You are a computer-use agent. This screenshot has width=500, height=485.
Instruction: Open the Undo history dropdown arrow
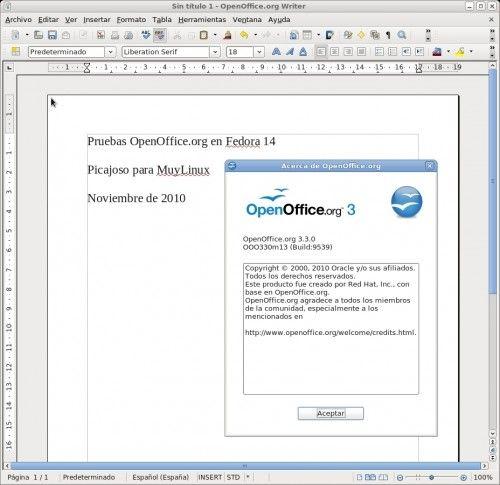point(256,35)
